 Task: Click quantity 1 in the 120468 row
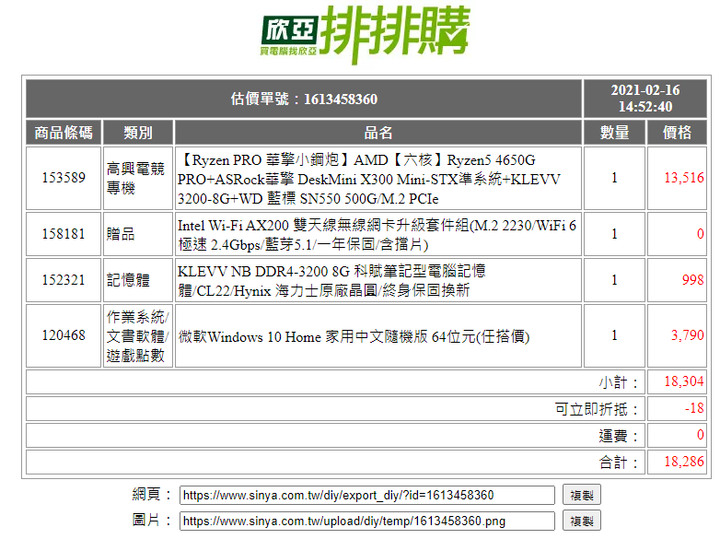614,336
